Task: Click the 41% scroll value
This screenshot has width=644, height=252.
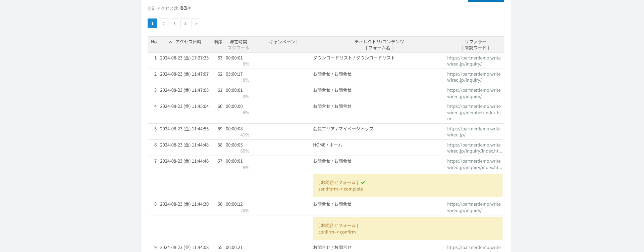Action: coord(245,135)
